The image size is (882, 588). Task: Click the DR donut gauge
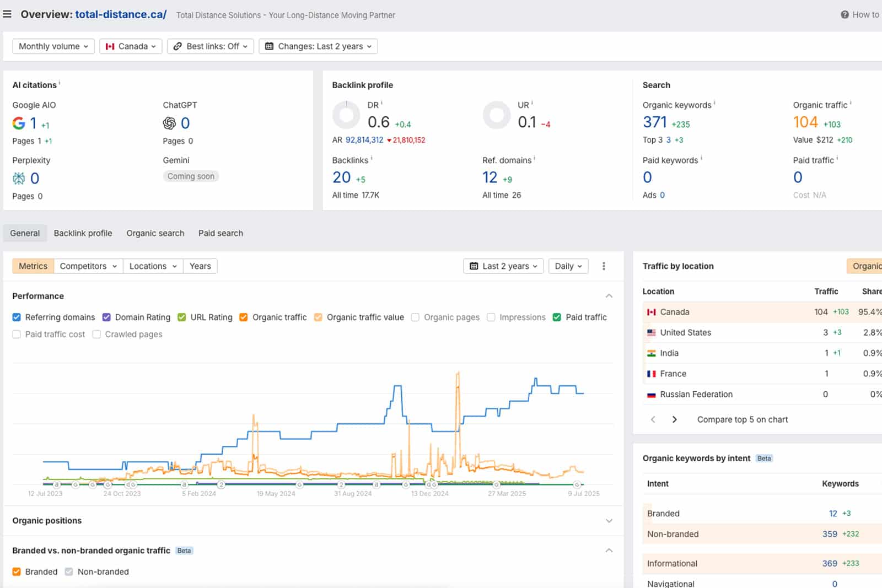point(346,115)
